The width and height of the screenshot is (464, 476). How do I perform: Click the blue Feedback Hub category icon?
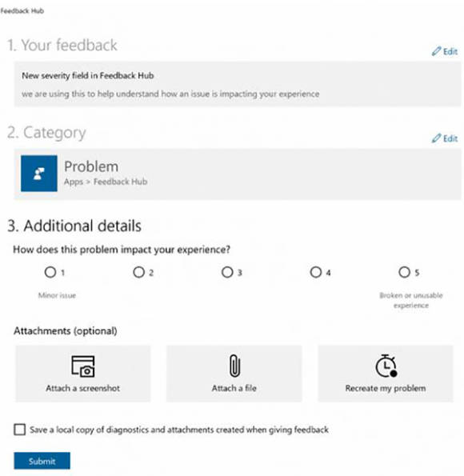(39, 174)
